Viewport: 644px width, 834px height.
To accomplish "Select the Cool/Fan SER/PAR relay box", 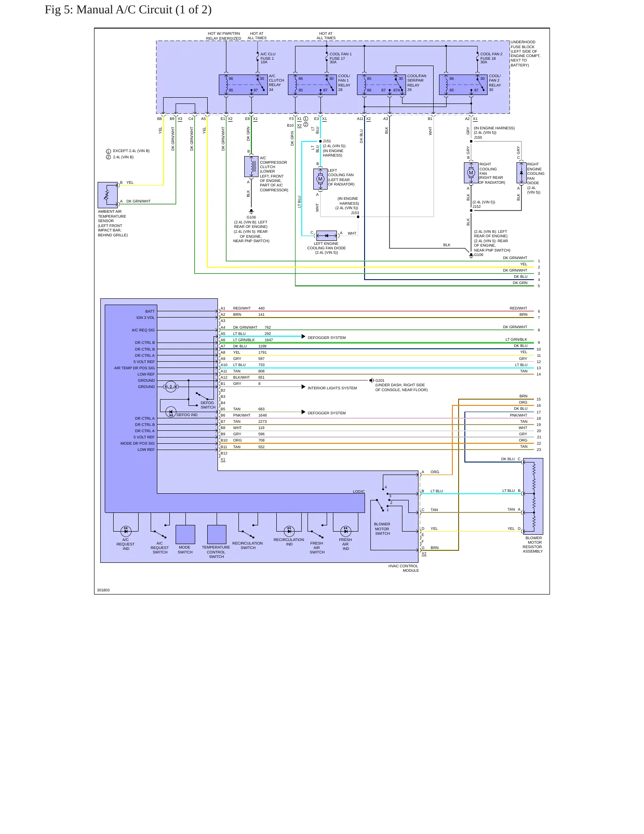I will (381, 85).
